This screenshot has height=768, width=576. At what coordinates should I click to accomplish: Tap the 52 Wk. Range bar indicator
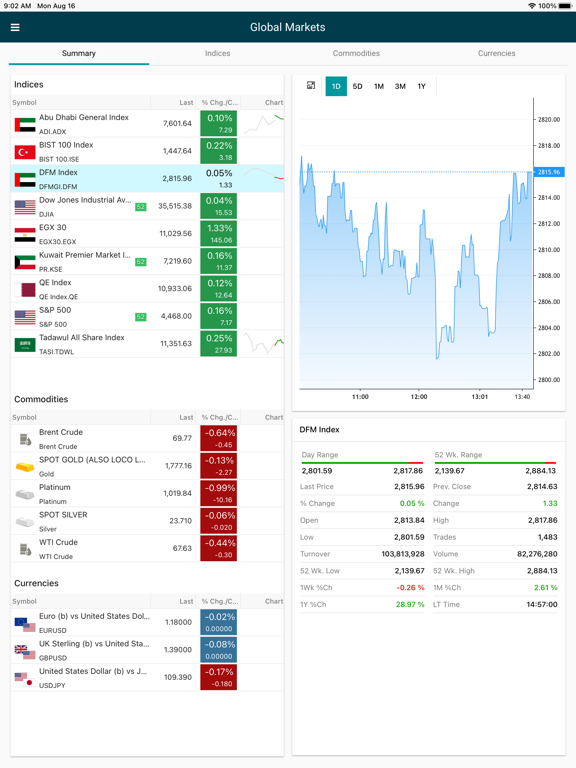[x=495, y=463]
